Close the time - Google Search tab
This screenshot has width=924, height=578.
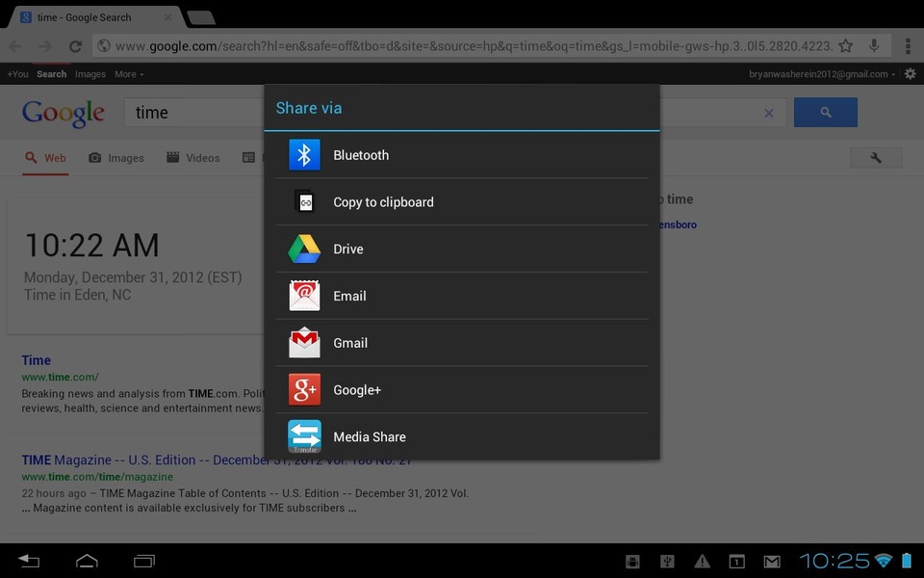[167, 17]
